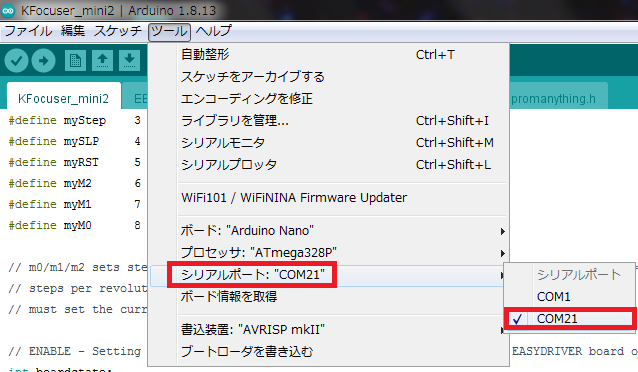
Task: Choose スケッチをアーカイブする
Action: click(329, 77)
